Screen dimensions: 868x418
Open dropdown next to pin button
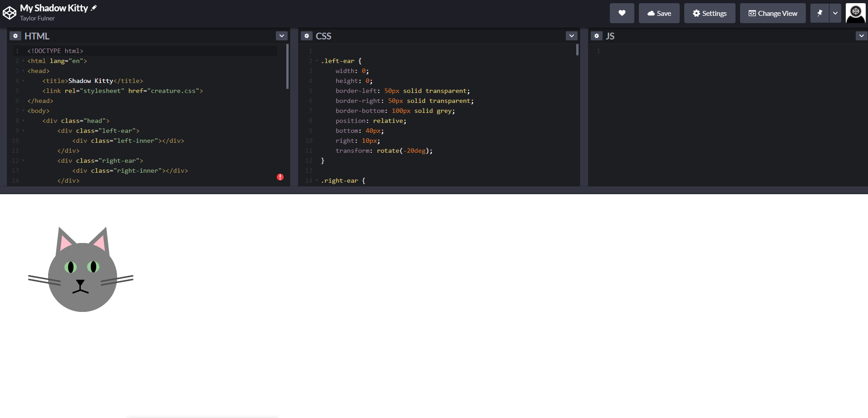pyautogui.click(x=835, y=13)
